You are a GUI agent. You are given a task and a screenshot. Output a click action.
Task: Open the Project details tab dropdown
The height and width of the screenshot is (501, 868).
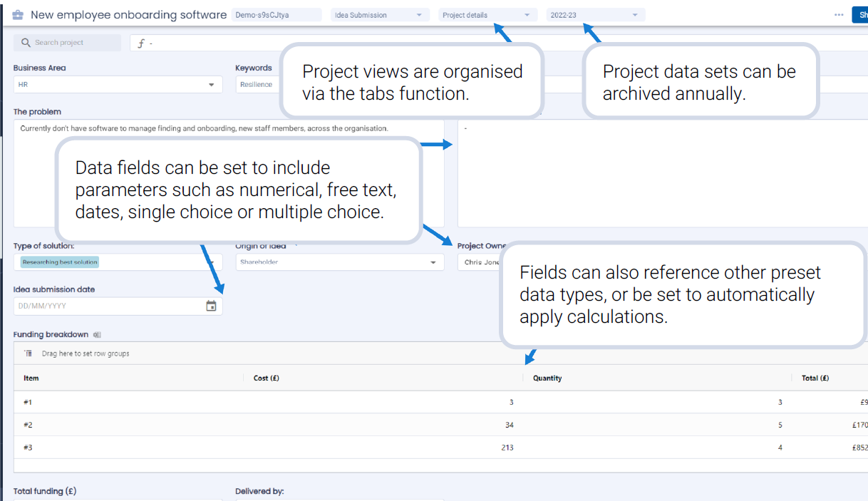pos(487,15)
